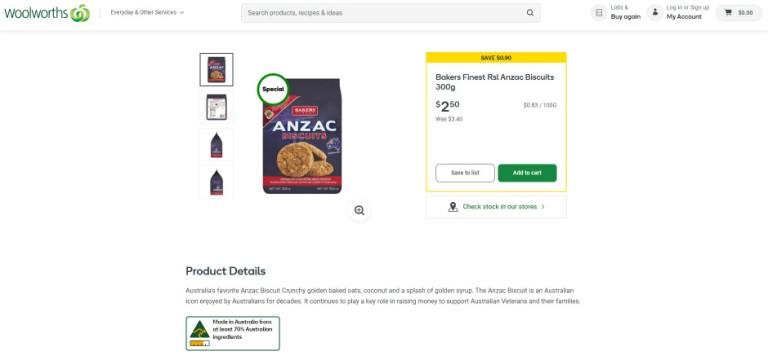This screenshot has height=360, width=768.
Task: Click the Save to list button
Action: click(465, 173)
